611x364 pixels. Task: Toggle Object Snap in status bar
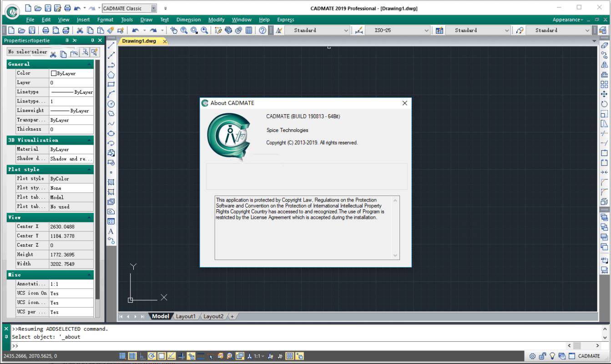162,356
